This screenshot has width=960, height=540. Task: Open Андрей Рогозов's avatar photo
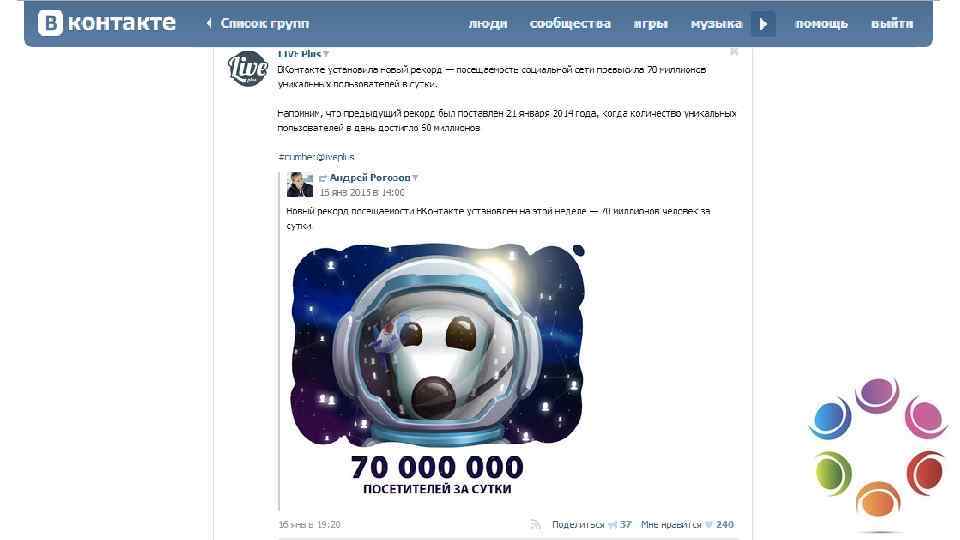(x=300, y=184)
